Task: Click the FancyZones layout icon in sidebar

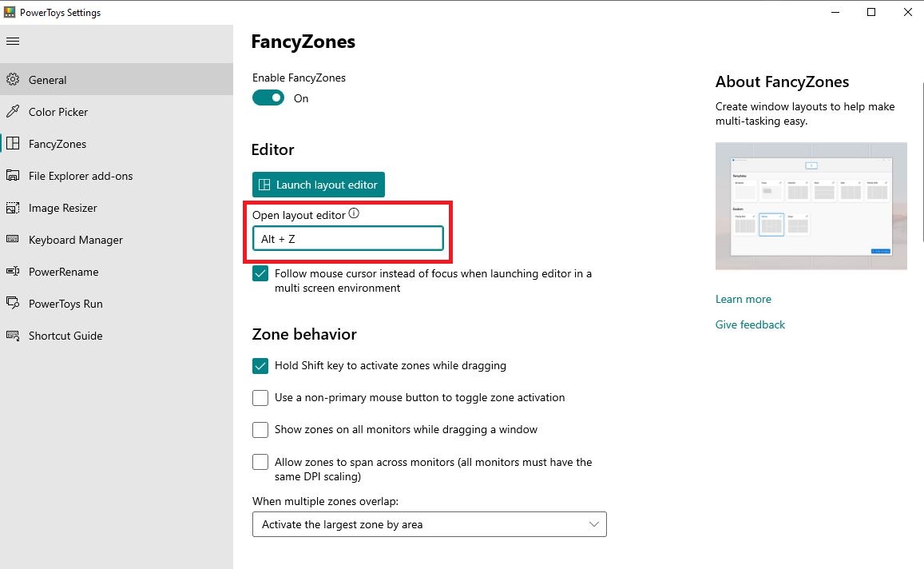Action: (x=13, y=143)
